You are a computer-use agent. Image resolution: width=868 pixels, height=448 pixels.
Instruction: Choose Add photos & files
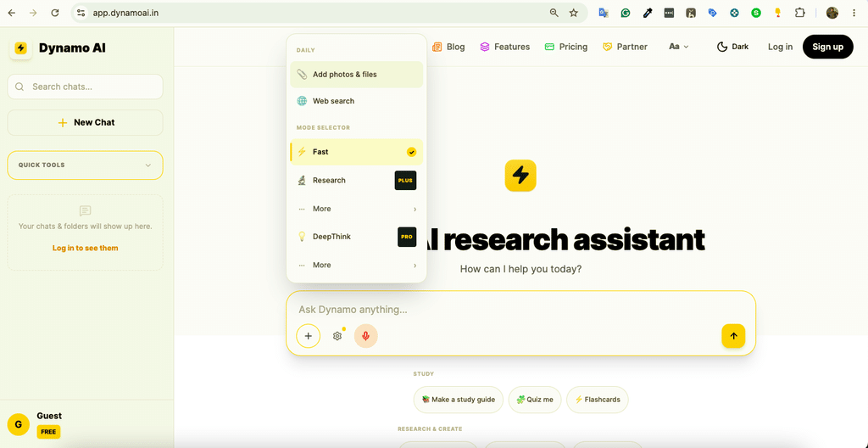pyautogui.click(x=357, y=75)
